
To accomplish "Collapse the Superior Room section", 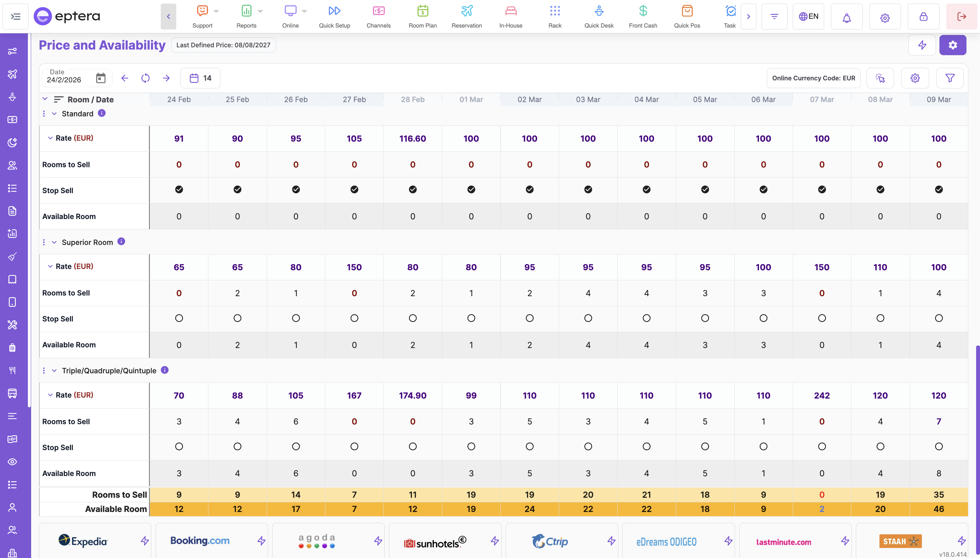I will 54,242.
